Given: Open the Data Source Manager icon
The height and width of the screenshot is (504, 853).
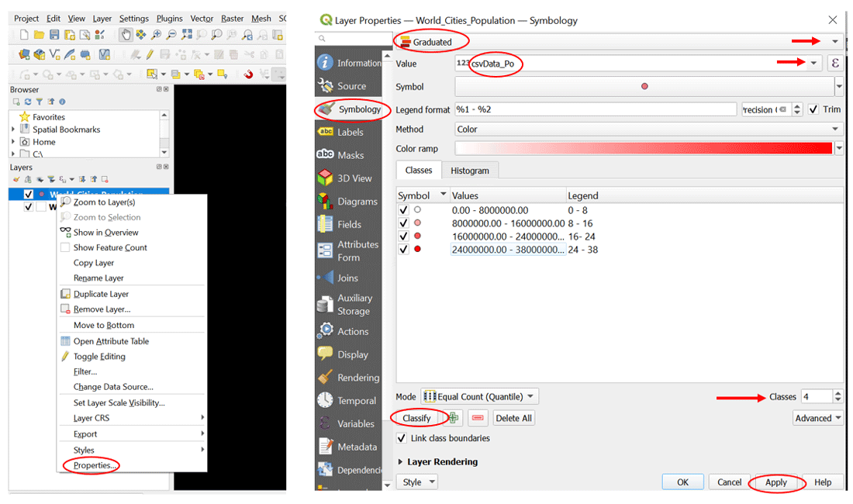Looking at the screenshot, I should coord(24,54).
